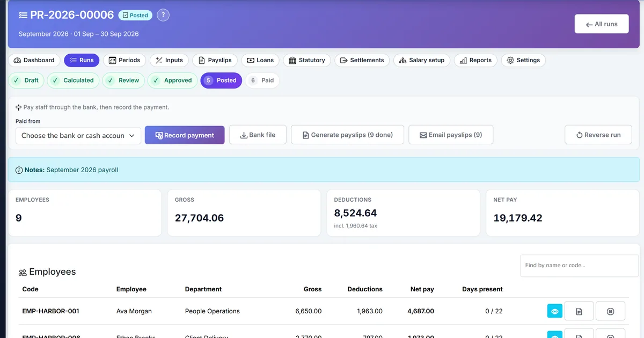
Task: Open the Payslips tab
Action: (215, 60)
